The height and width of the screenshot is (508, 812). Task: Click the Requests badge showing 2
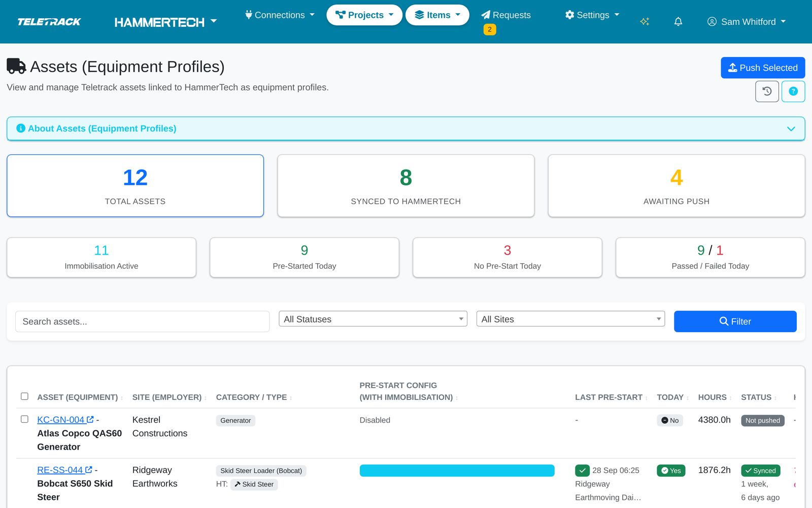[490, 29]
